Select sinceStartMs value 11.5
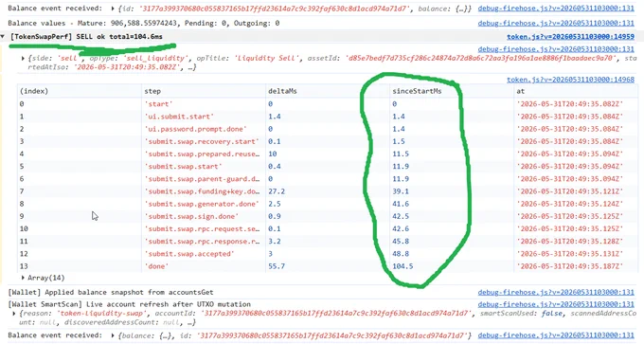Screen dimensions: 644x344 click(x=401, y=154)
